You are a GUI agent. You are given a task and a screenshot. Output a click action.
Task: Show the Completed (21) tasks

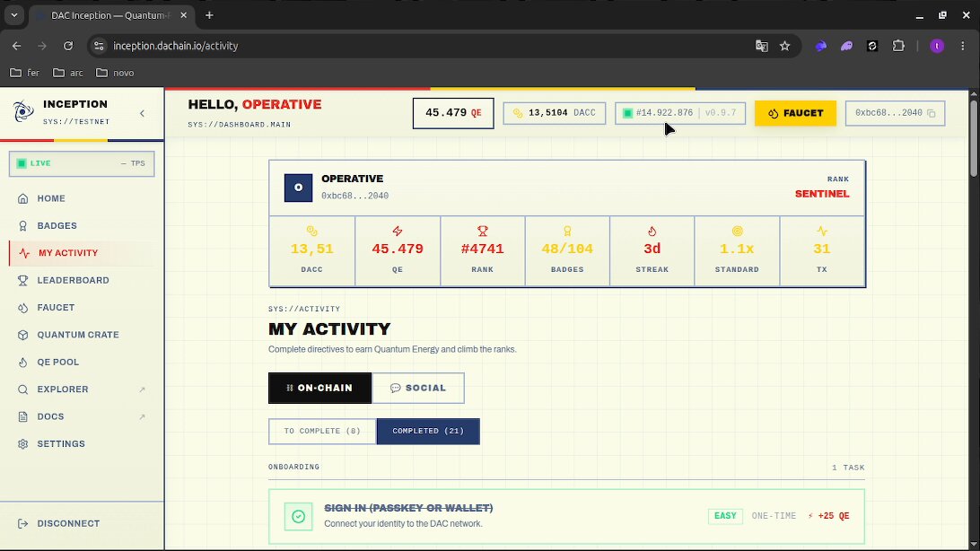point(428,431)
